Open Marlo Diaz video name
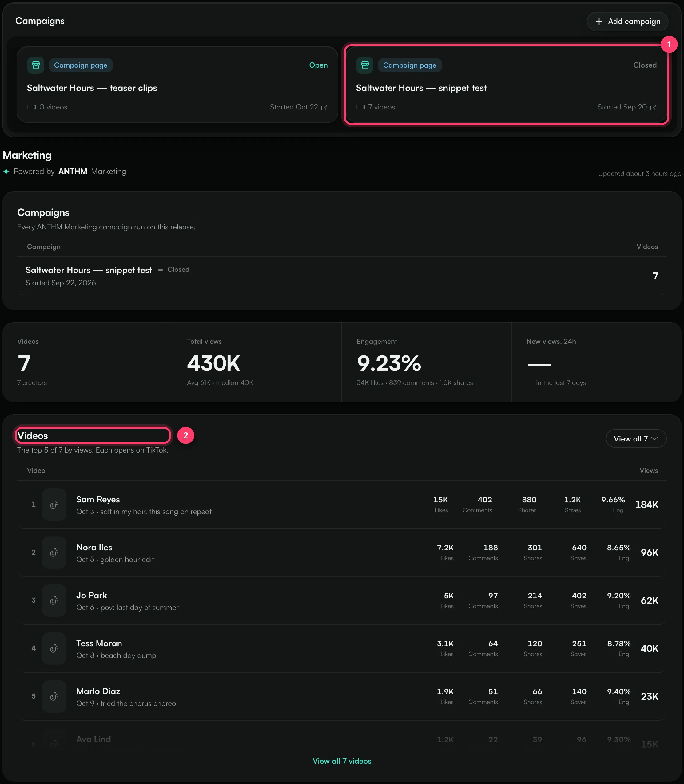Viewport: 684px width, 784px height. (98, 691)
